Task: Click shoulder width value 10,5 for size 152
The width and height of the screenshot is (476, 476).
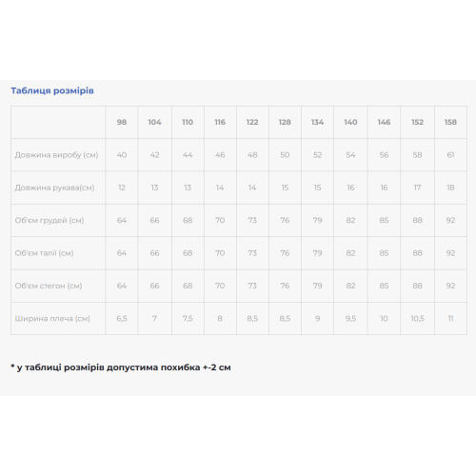Action: [x=417, y=318]
